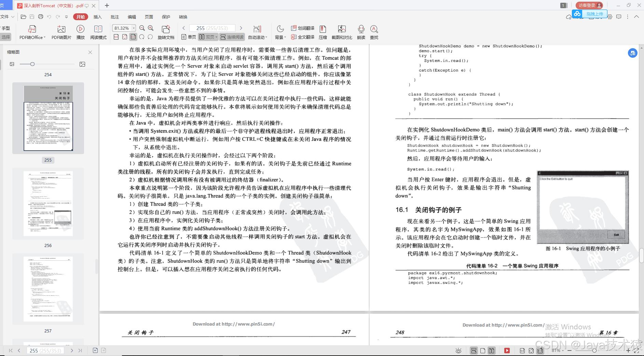The height and width of the screenshot is (356, 644).
Task: Click the 访客登录 guest login button
Action: pyautogui.click(x=589, y=5)
